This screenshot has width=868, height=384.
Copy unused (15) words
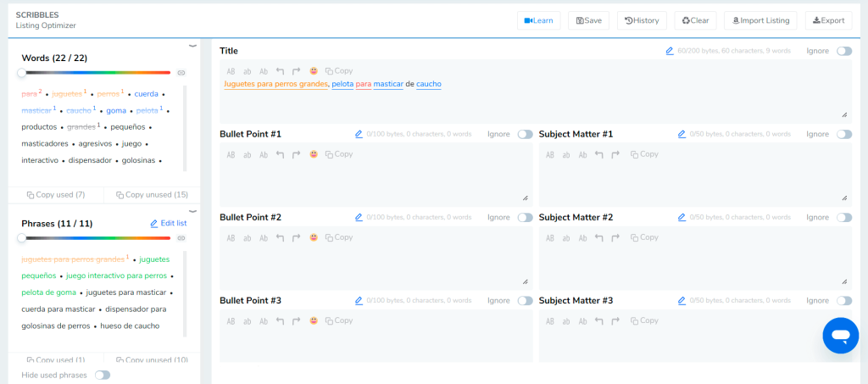click(153, 195)
